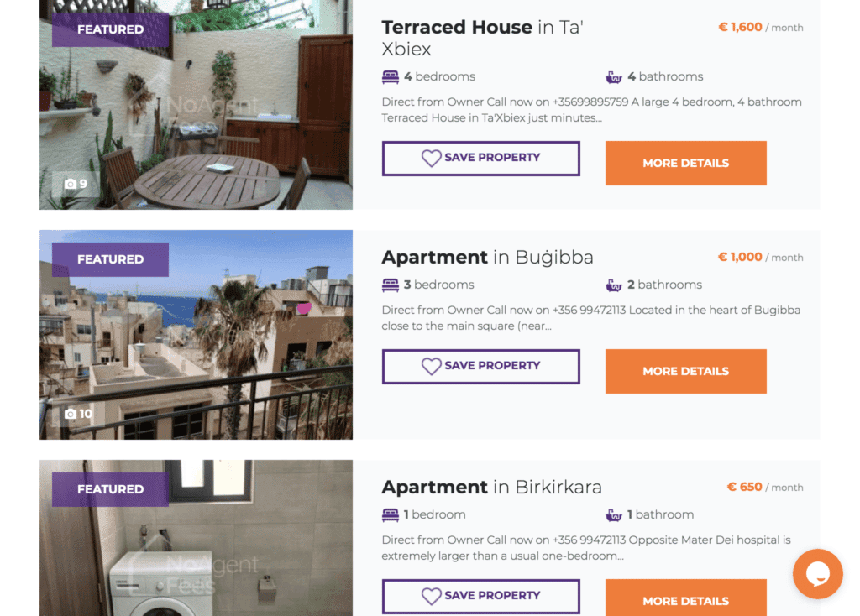View more details for Birkirkara apartment
This screenshot has width=860, height=616.
point(685,598)
